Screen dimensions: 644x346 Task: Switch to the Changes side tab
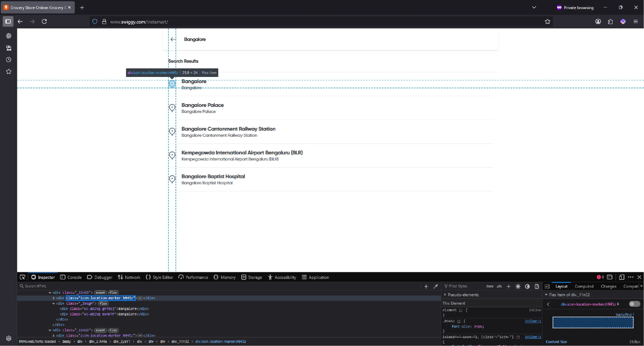pos(609,286)
